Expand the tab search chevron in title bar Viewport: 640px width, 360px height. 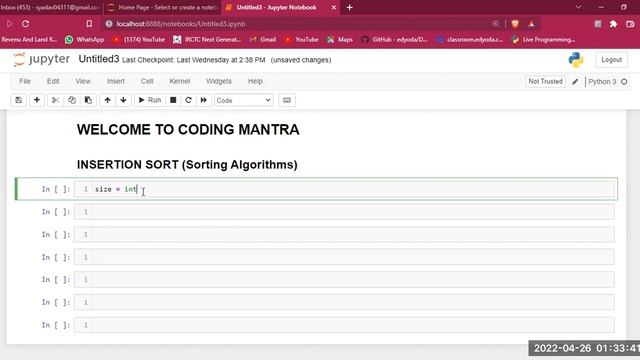click(x=578, y=7)
